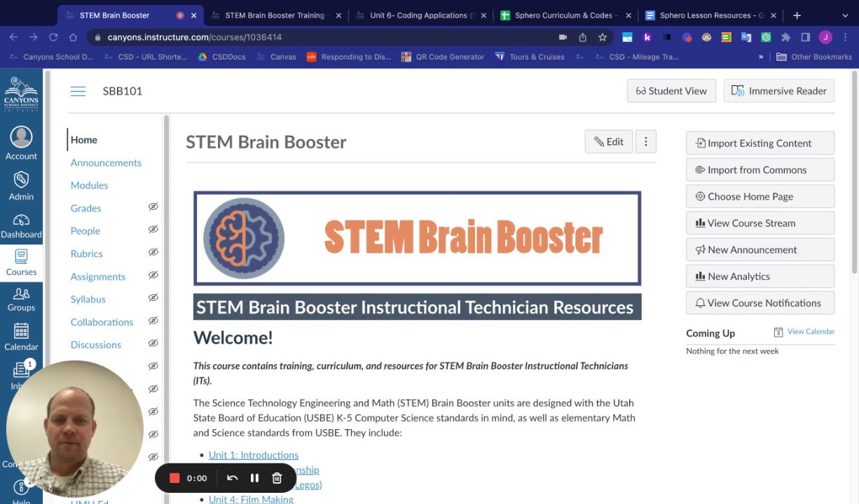Open Modules in course navigation
This screenshot has height=504, width=859.
tap(89, 185)
